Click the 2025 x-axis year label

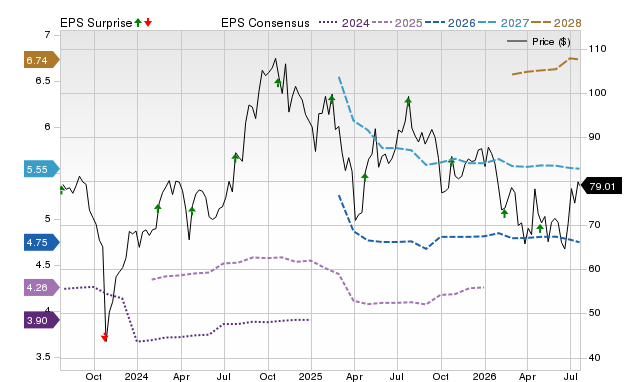311,376
